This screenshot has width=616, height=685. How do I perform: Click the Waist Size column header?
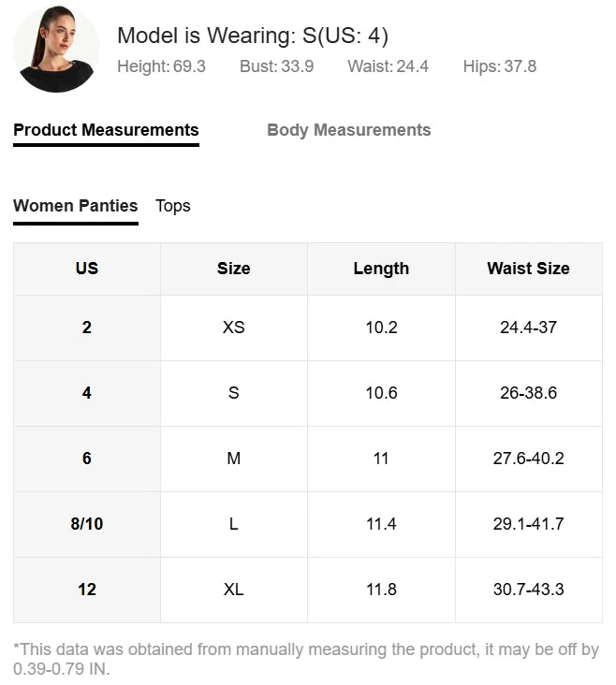point(528,269)
